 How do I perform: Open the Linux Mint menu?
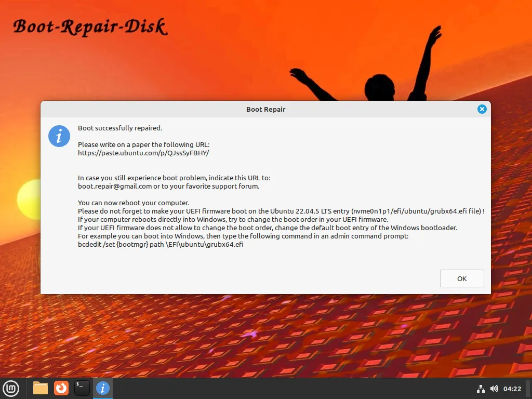click(11, 388)
